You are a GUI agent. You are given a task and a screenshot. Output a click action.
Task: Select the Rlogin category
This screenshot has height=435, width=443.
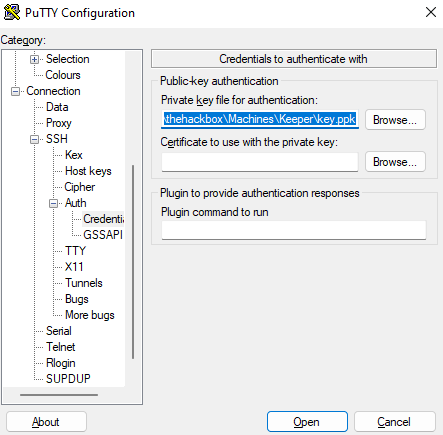(61, 363)
